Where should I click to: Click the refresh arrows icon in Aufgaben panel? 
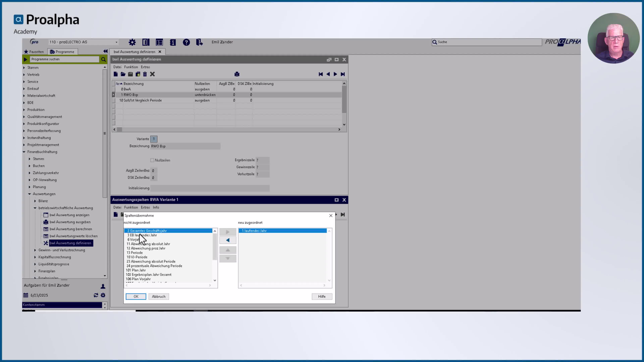[x=96, y=295]
